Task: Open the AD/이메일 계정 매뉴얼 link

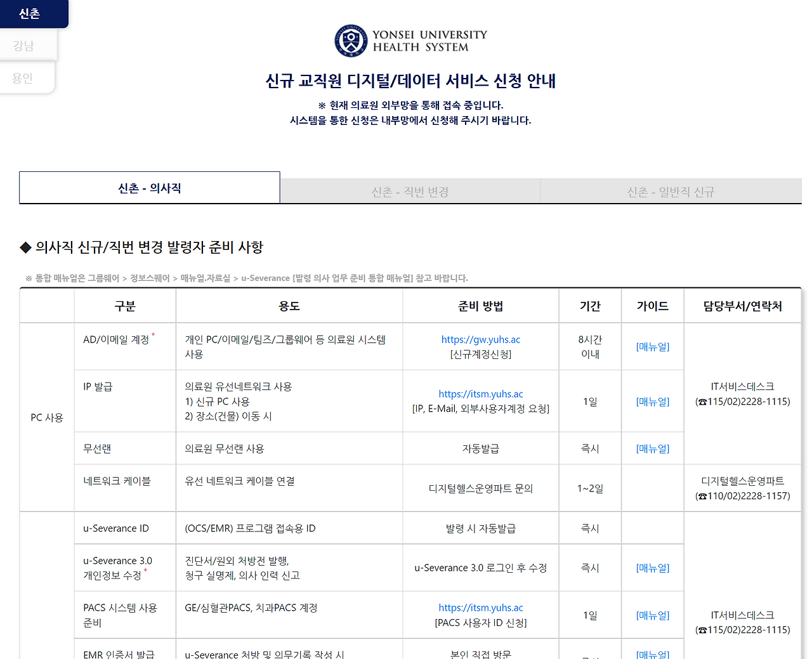Action: (x=652, y=346)
